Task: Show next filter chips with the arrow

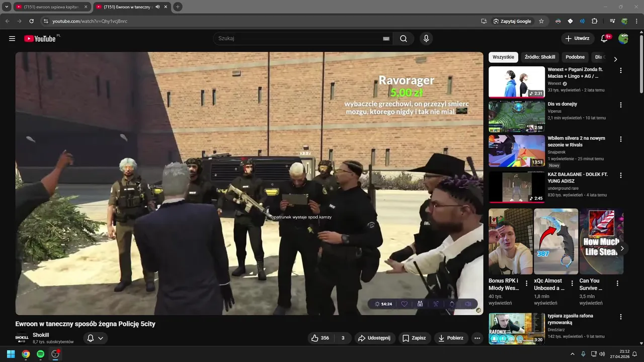Action: pyautogui.click(x=615, y=59)
